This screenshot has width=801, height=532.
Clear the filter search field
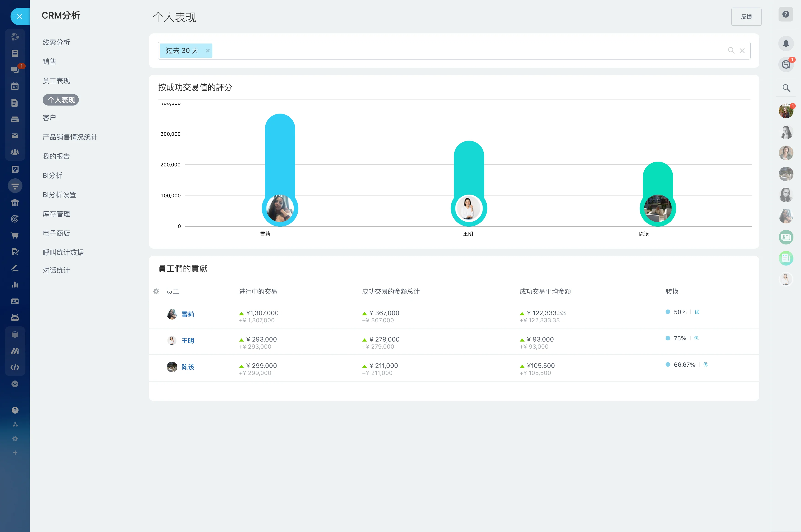coord(742,51)
